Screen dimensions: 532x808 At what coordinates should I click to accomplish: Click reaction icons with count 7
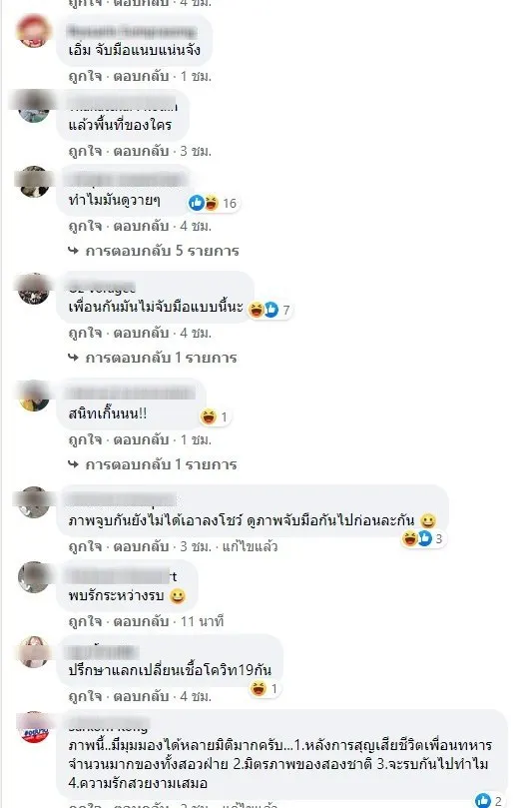[270, 310]
